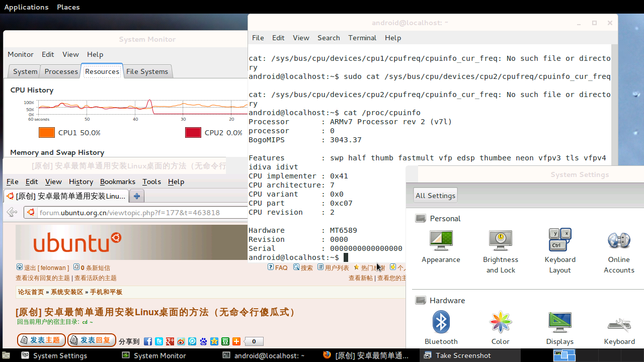644x362 pixels.
Task: Click site identity icon in address bar
Action: [31, 213]
